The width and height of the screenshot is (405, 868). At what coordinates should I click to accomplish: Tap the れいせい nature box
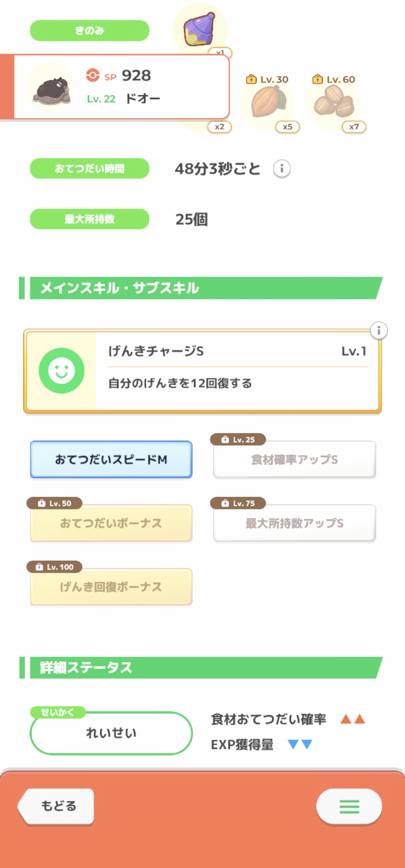click(x=111, y=733)
